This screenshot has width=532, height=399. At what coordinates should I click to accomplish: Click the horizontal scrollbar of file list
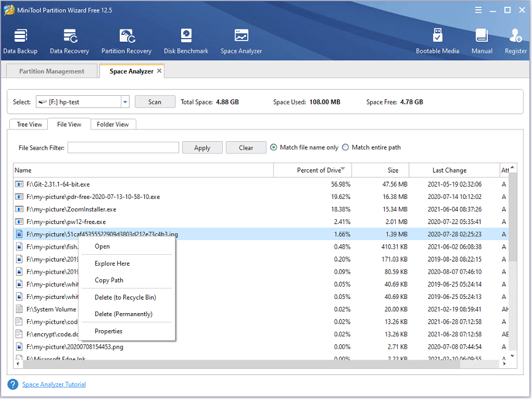[242, 364]
